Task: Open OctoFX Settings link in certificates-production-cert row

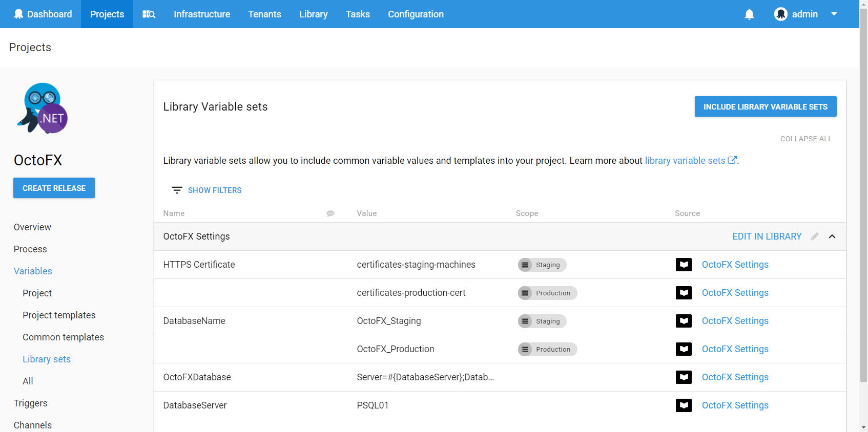Action: coord(735,293)
